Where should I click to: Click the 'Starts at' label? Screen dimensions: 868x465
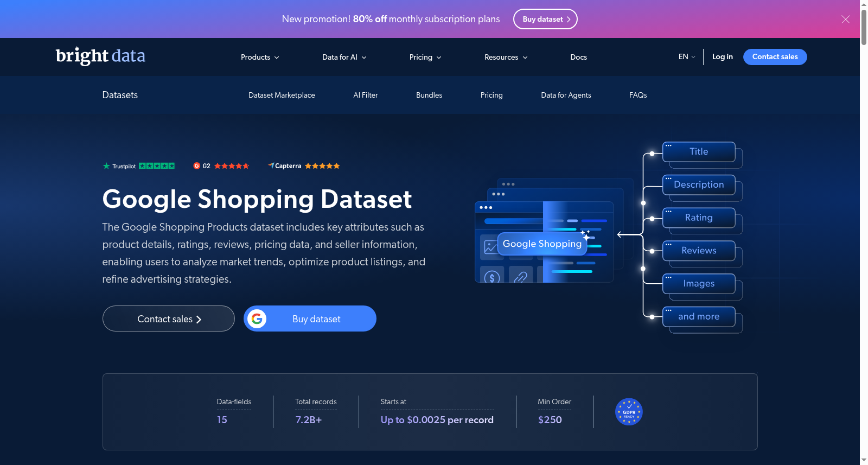click(x=393, y=402)
